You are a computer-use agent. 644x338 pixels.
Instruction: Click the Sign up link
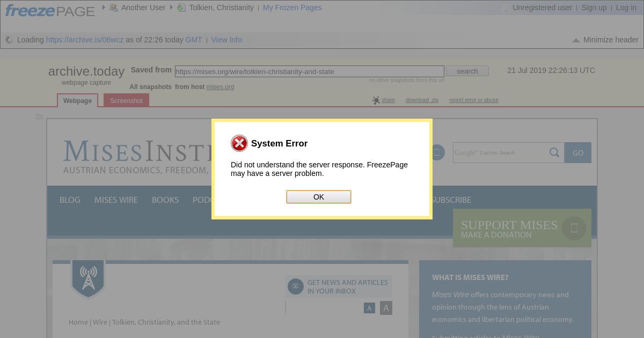tap(594, 8)
